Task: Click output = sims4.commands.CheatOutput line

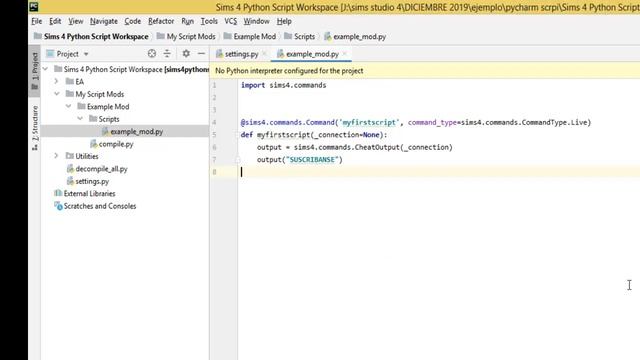Action: [x=354, y=147]
